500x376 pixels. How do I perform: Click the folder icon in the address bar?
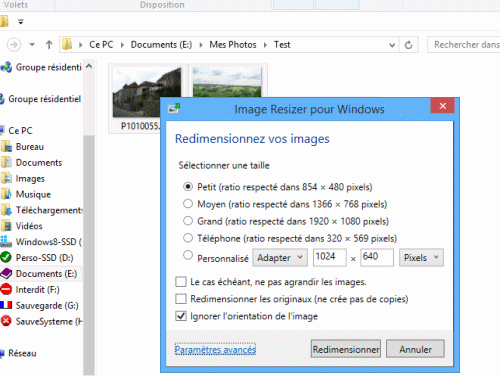click(x=67, y=44)
